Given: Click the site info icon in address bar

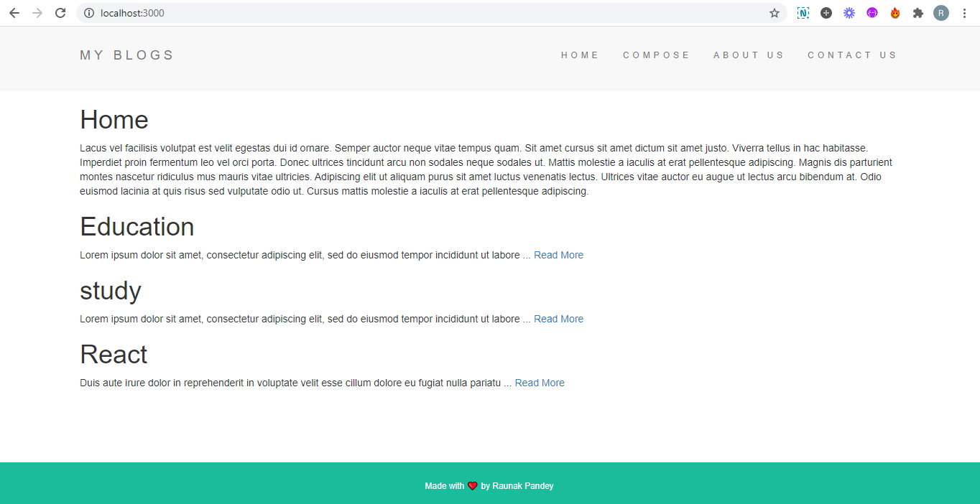Looking at the screenshot, I should [x=89, y=13].
